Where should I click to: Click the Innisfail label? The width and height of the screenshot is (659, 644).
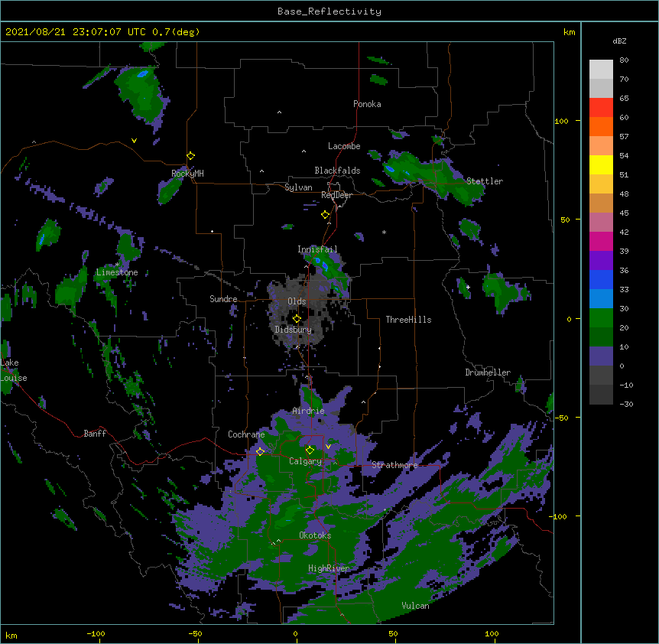pos(317,249)
